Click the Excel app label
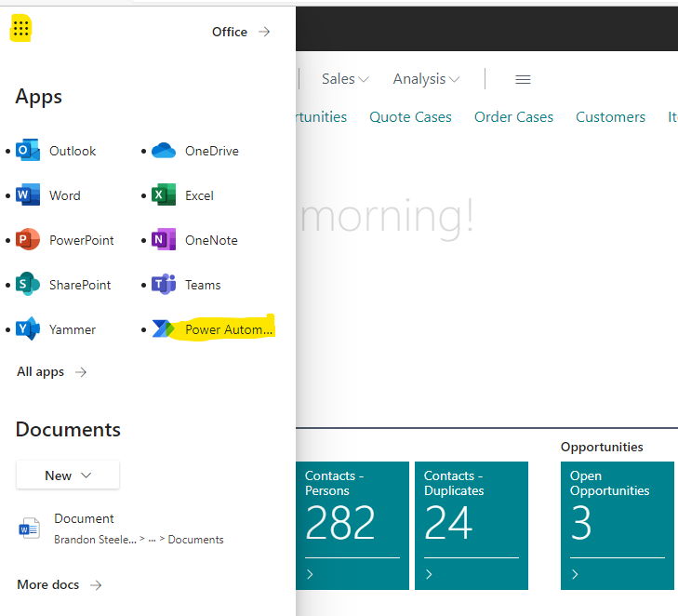 tap(199, 195)
